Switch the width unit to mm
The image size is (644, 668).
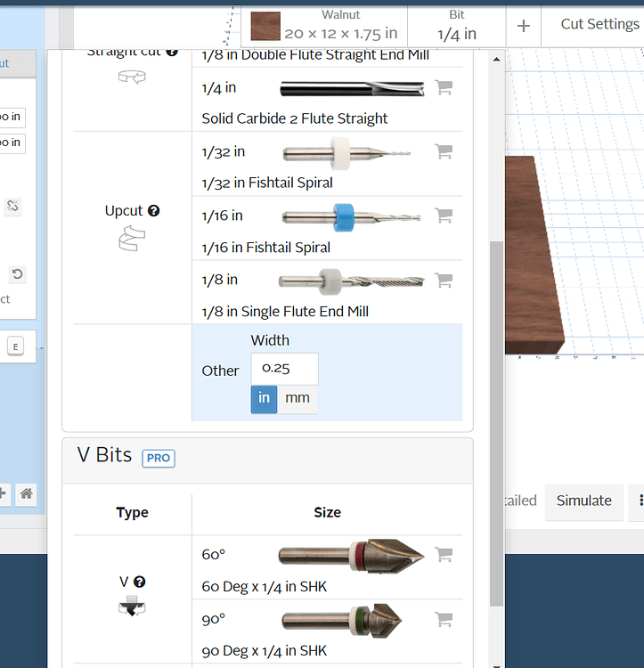(298, 399)
